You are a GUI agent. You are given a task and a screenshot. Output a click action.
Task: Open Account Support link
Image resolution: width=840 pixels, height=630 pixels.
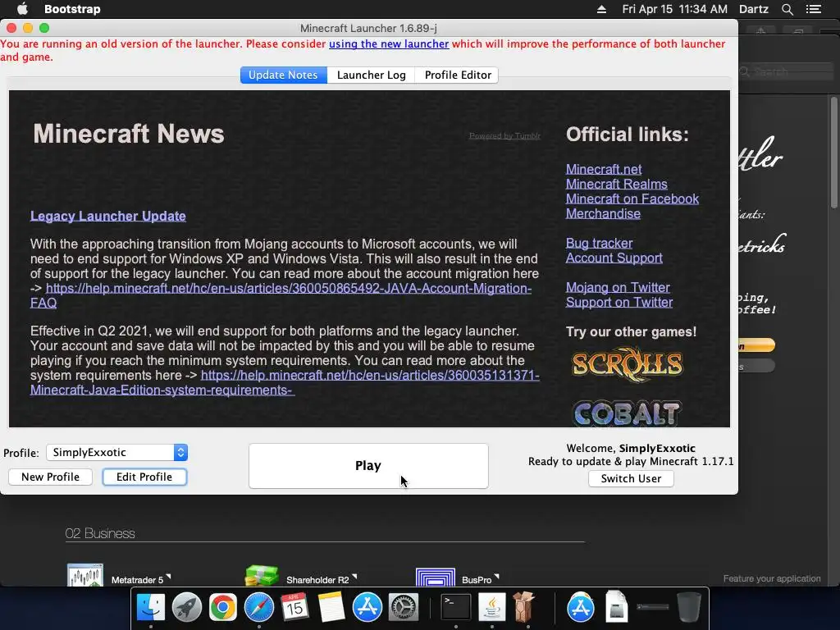coord(614,258)
